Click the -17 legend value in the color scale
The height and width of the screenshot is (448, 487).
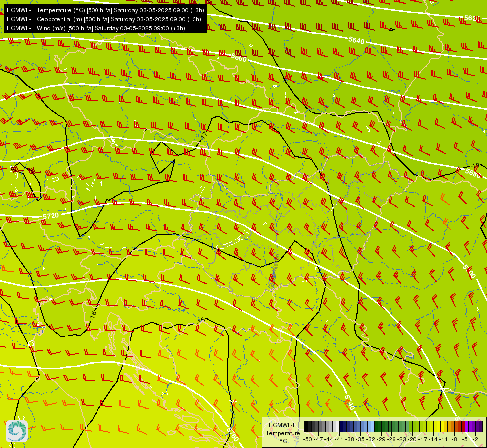423,439
